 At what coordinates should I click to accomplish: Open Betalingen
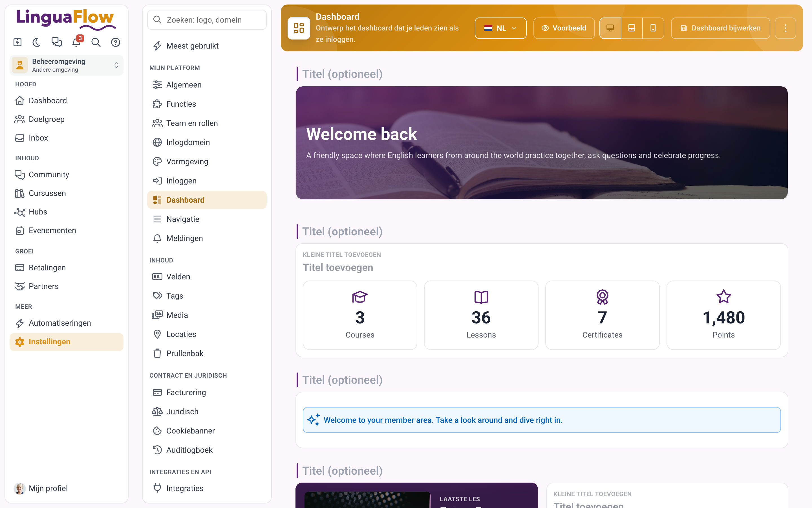pyautogui.click(x=67, y=268)
